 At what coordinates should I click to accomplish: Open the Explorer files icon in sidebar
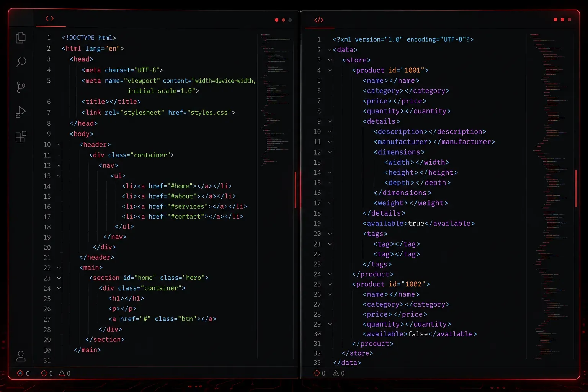[21, 37]
